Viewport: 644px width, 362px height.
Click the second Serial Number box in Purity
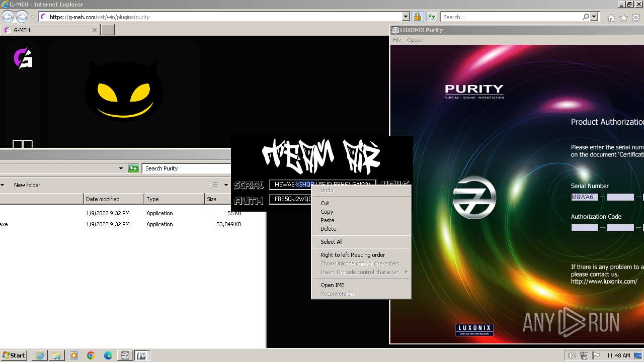[x=620, y=197]
